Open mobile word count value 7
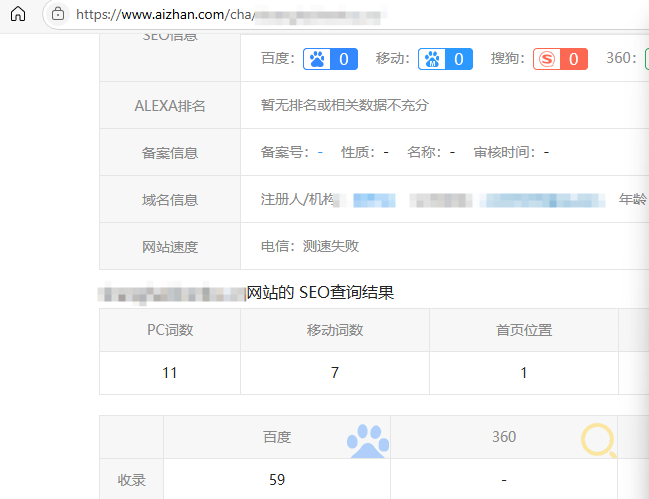 [x=335, y=373]
